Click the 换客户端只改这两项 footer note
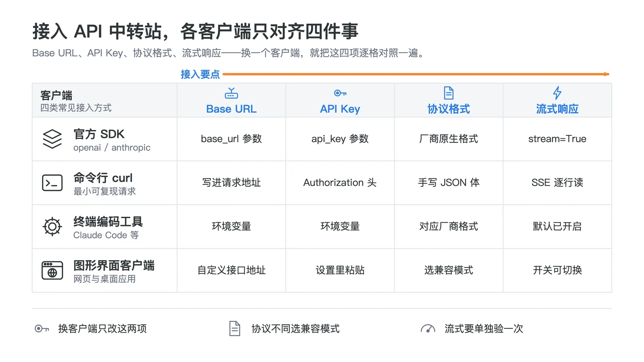This screenshot has width=644, height=362. [102, 329]
